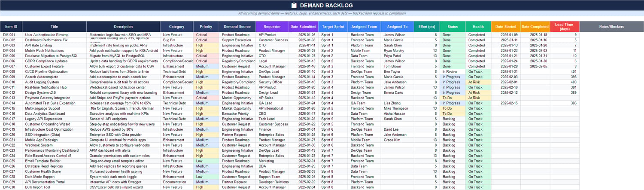
Task: Click the Description column header
Action: coord(123,27)
